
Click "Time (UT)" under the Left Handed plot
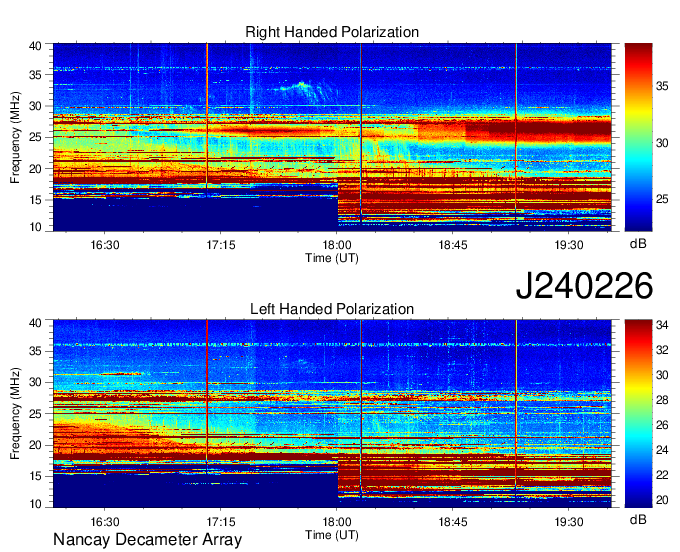point(332,535)
